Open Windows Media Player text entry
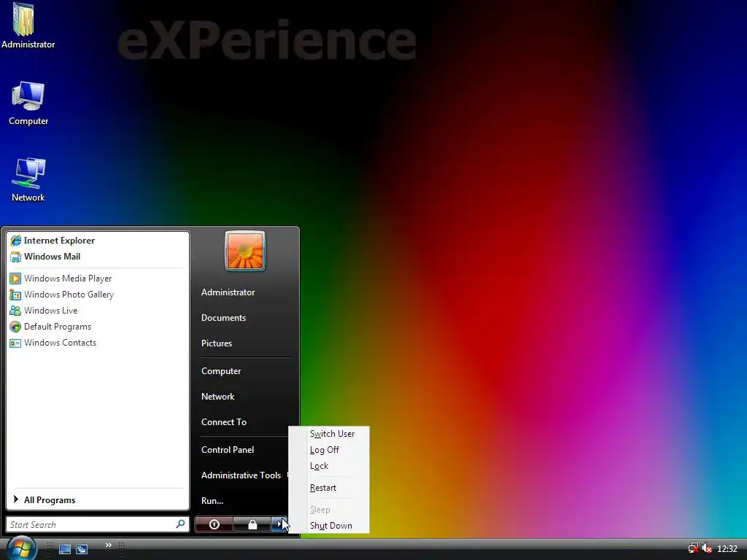Viewport: 747px width, 560px height. point(68,279)
